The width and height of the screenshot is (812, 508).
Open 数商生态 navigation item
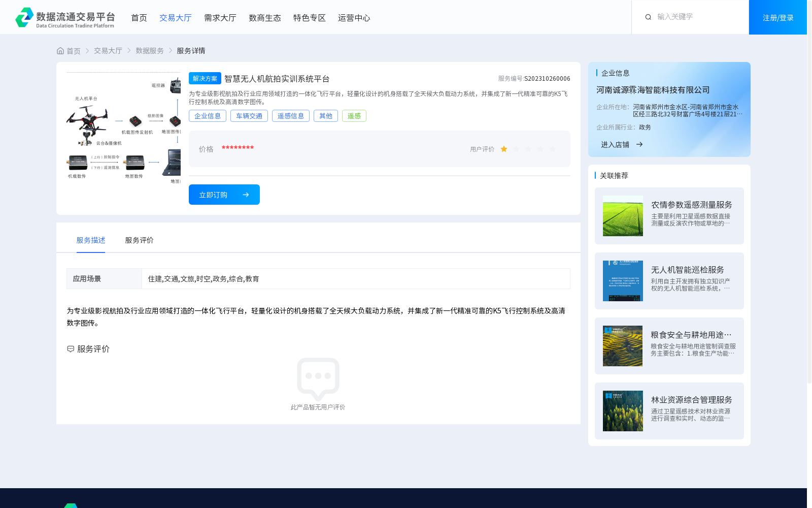pyautogui.click(x=265, y=18)
